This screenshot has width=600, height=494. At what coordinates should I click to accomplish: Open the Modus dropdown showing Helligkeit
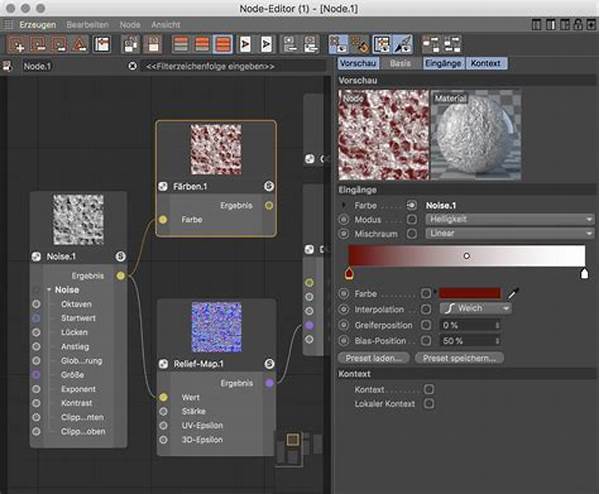click(510, 219)
